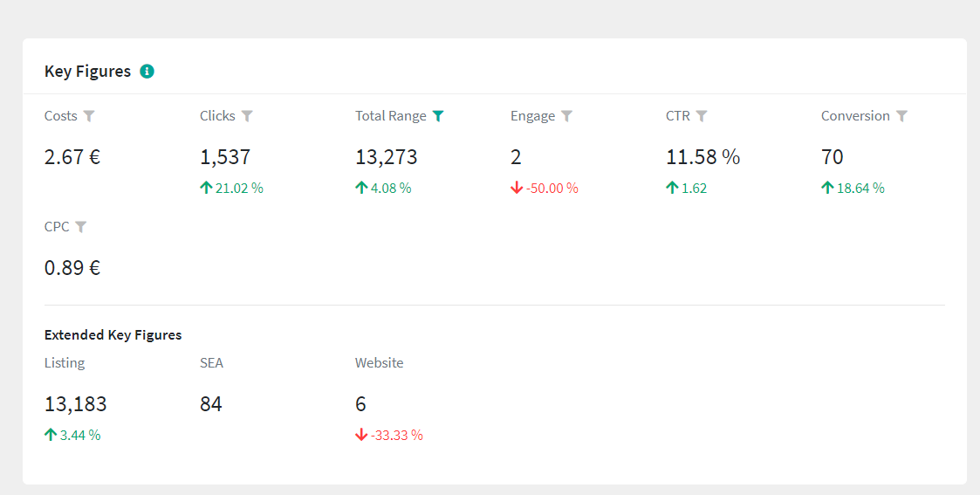Click the Engage -50.00 % decrease indicator

pyautogui.click(x=545, y=188)
